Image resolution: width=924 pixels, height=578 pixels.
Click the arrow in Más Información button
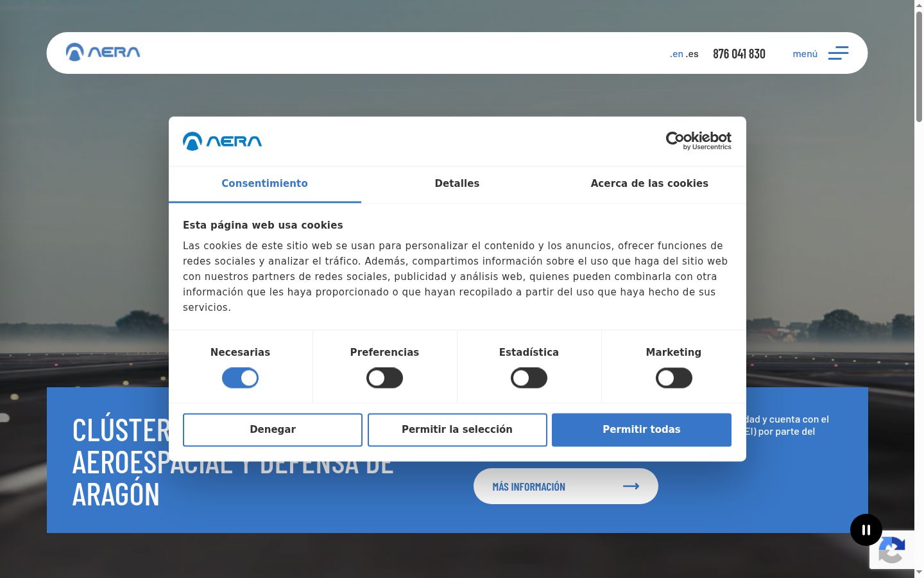[x=631, y=486]
